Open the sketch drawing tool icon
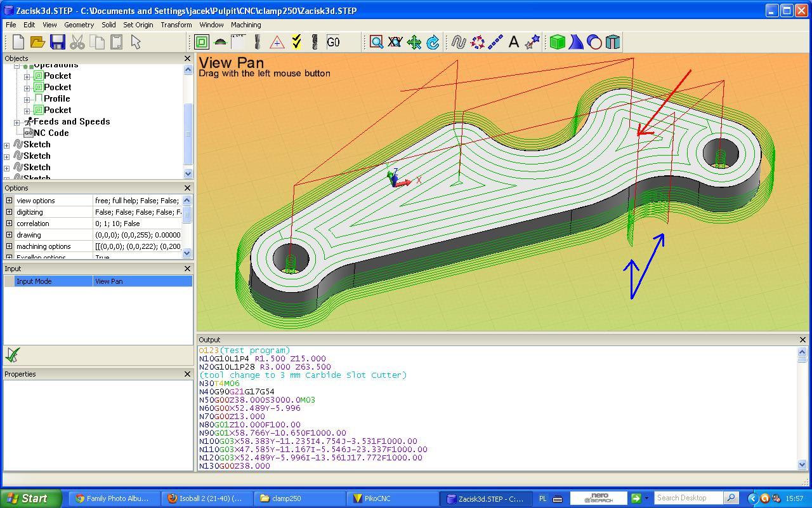812x508 pixels. 459,42
